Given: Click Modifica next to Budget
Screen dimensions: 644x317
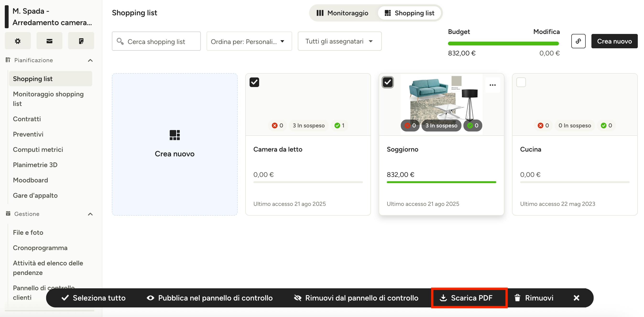Looking at the screenshot, I should (x=546, y=32).
